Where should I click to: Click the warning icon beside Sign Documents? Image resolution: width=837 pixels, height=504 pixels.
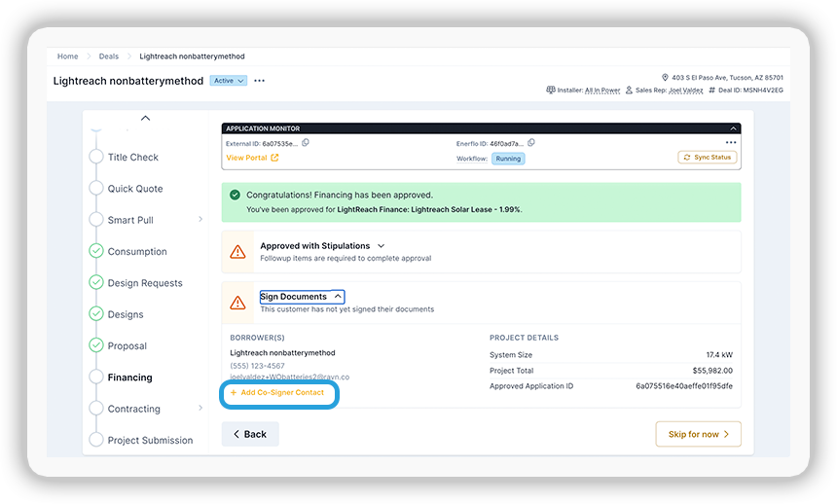click(237, 303)
